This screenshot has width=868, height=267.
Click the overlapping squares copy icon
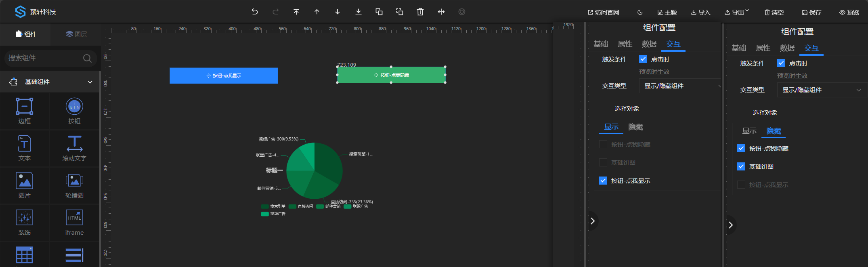click(x=379, y=12)
